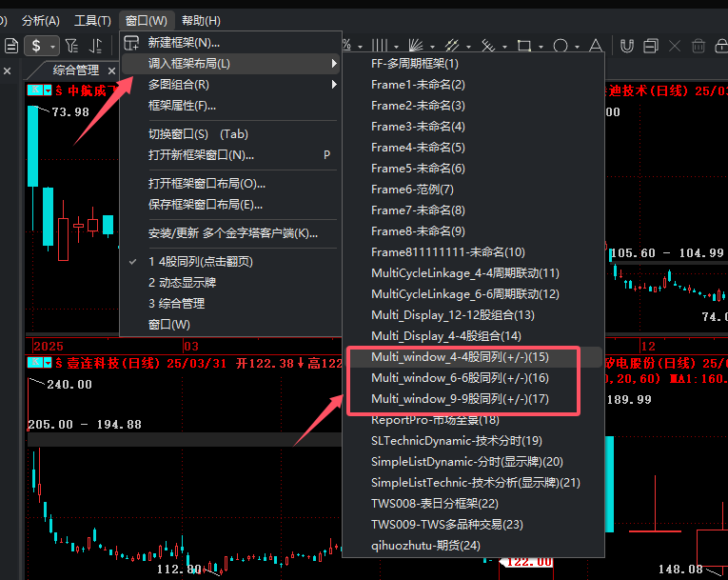Viewport: 728px width, 580px height.
Task: Click the X delete drawing icon
Action: 675,46
